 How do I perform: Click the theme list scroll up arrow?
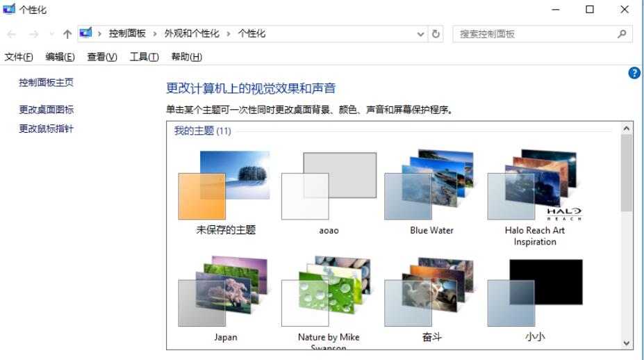tap(627, 128)
